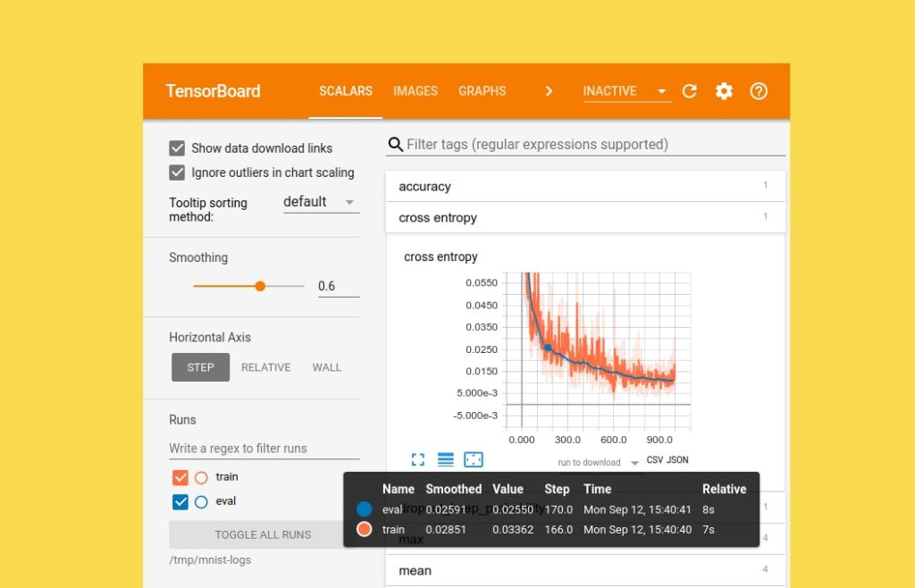The height and width of the screenshot is (588, 915).
Task: Expand the accuracy tag group
Action: click(585, 187)
